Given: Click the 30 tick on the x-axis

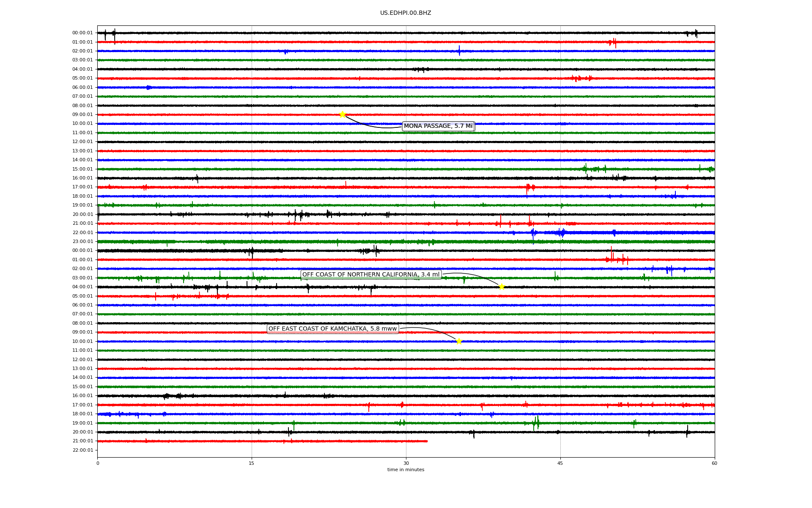Looking at the screenshot, I should click(406, 463).
